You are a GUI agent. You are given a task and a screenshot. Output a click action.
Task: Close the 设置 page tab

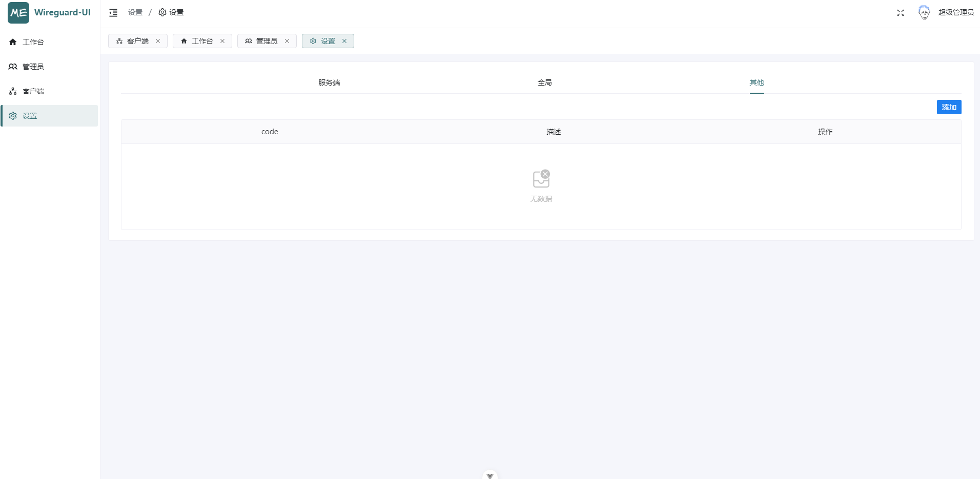tap(344, 41)
